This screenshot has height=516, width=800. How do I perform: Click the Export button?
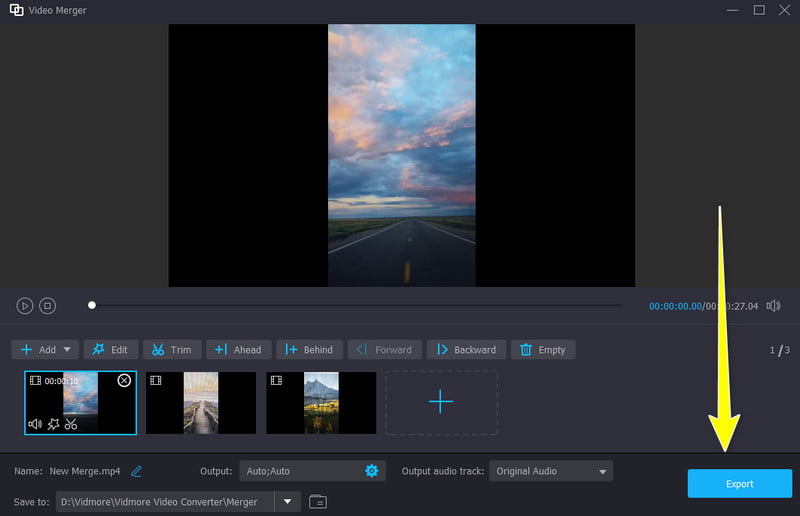click(x=740, y=483)
